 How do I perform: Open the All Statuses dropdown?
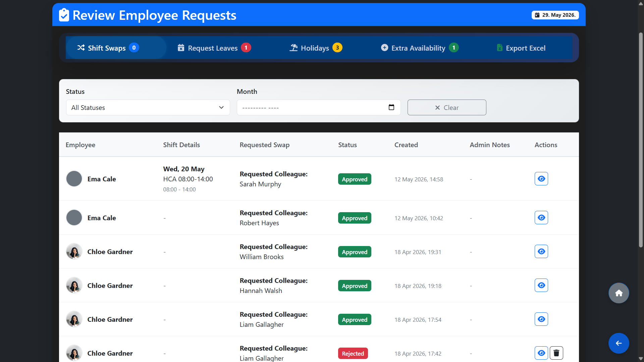click(x=148, y=107)
